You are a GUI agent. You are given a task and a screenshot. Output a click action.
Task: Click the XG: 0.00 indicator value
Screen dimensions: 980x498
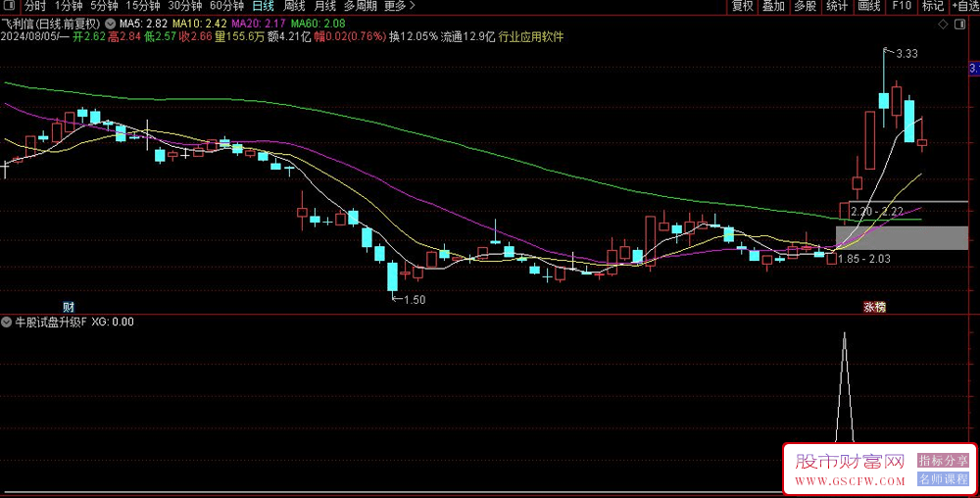[x=113, y=323]
